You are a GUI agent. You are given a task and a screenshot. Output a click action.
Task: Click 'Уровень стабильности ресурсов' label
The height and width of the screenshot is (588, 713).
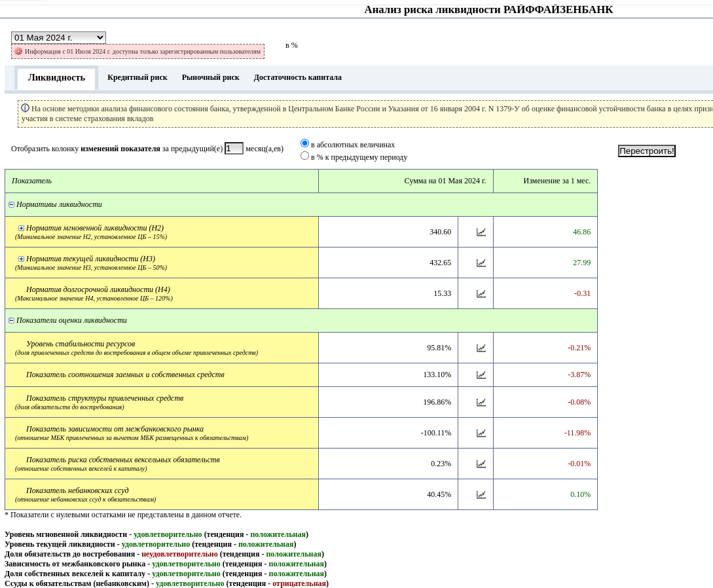tap(81, 344)
